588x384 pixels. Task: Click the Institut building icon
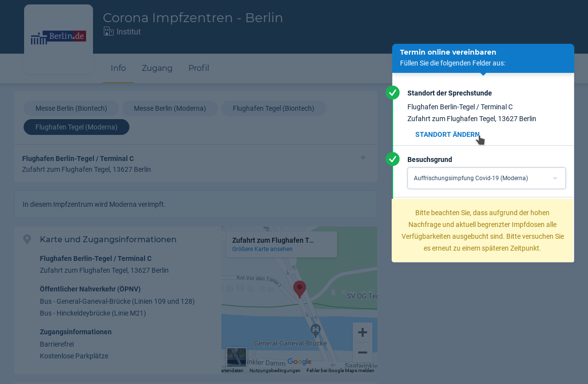pyautogui.click(x=108, y=32)
